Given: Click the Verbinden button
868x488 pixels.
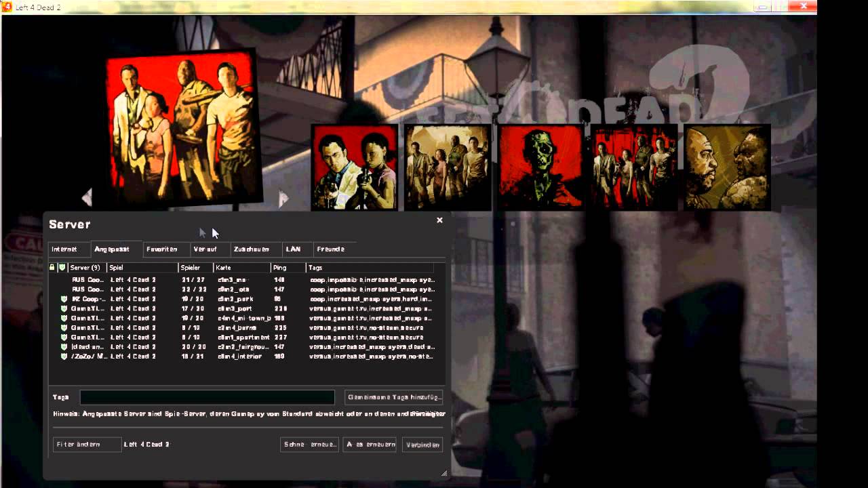Looking at the screenshot, I should 422,445.
